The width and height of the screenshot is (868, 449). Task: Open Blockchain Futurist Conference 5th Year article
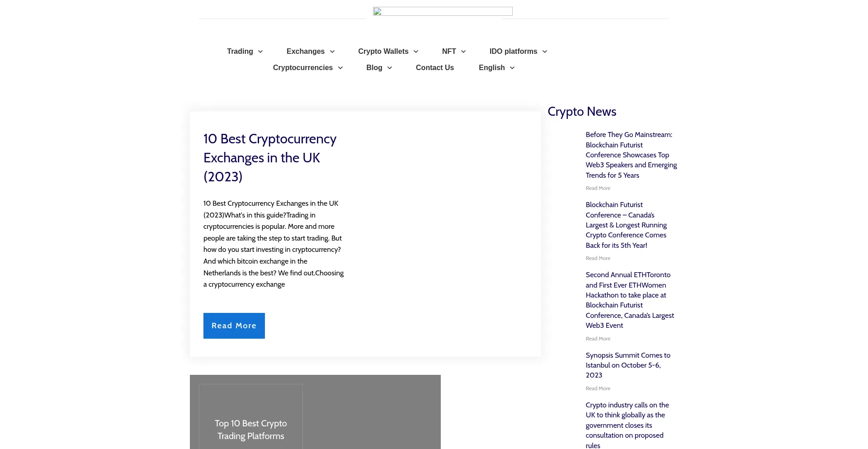[626, 225]
